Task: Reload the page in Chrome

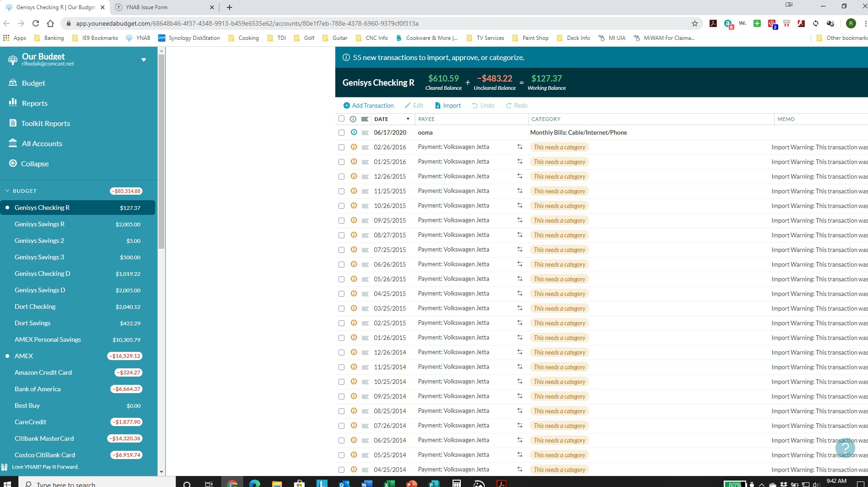Action: pos(36,23)
